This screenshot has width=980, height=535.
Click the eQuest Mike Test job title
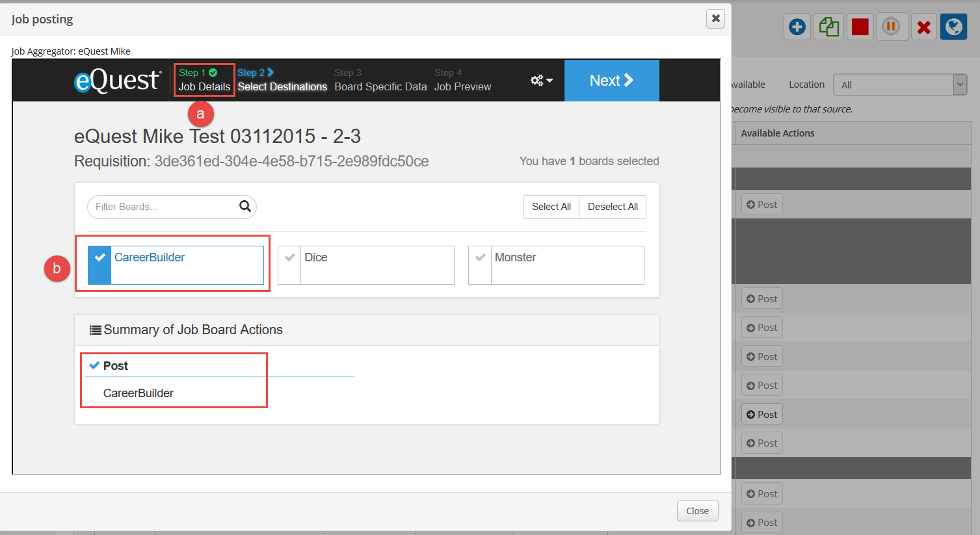click(217, 137)
